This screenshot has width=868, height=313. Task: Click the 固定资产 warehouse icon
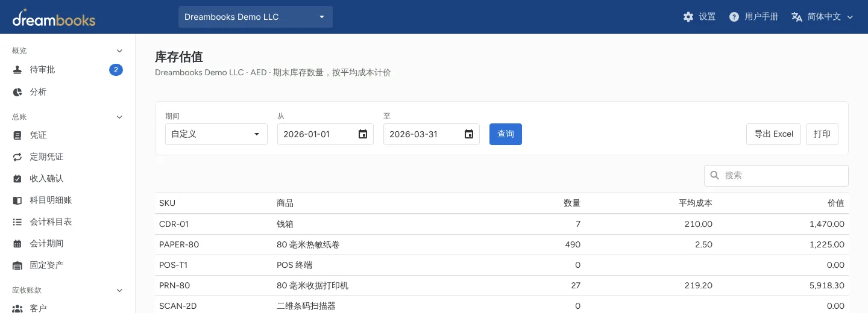tap(17, 265)
